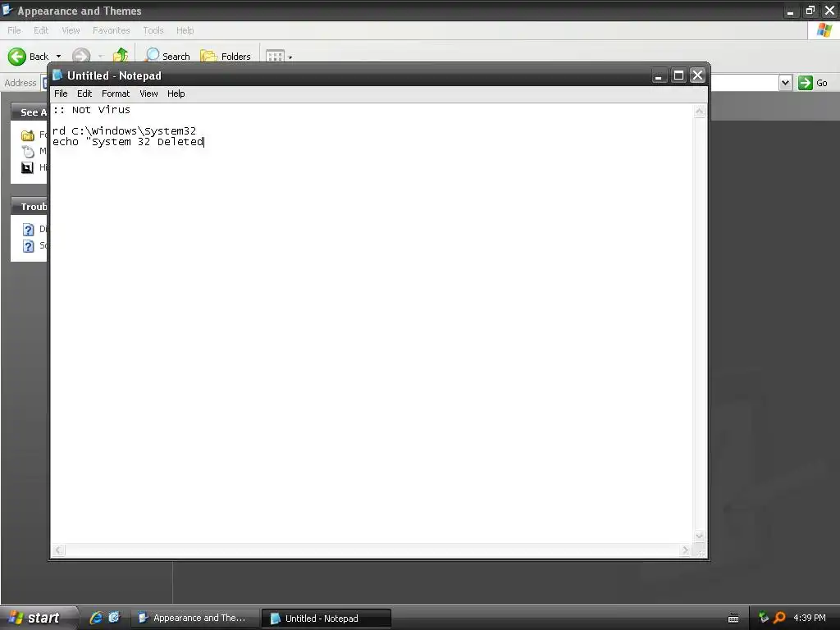The image size is (840, 630).
Task: Maximize the Notepad window
Action: pos(678,75)
